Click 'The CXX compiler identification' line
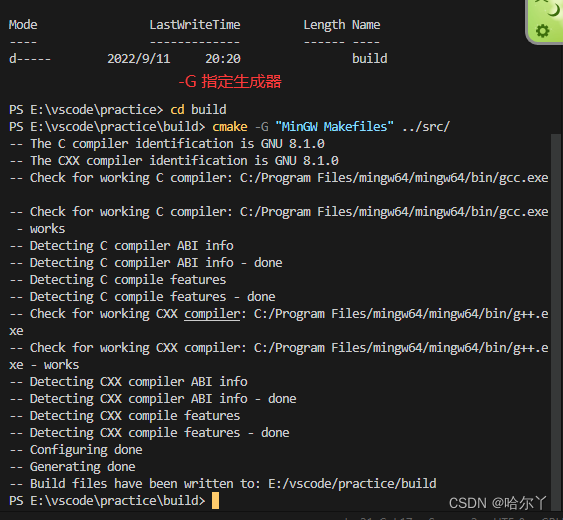This screenshot has height=520, width=563. point(174,161)
